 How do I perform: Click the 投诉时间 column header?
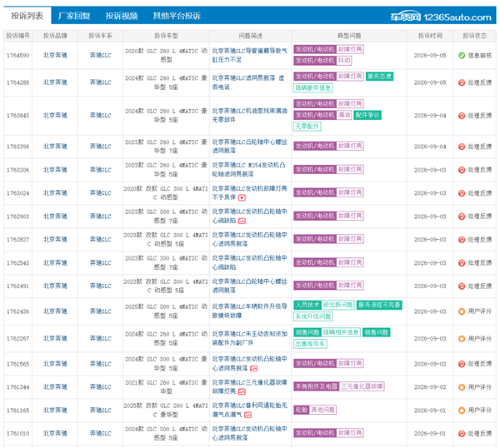pyautogui.click(x=430, y=36)
